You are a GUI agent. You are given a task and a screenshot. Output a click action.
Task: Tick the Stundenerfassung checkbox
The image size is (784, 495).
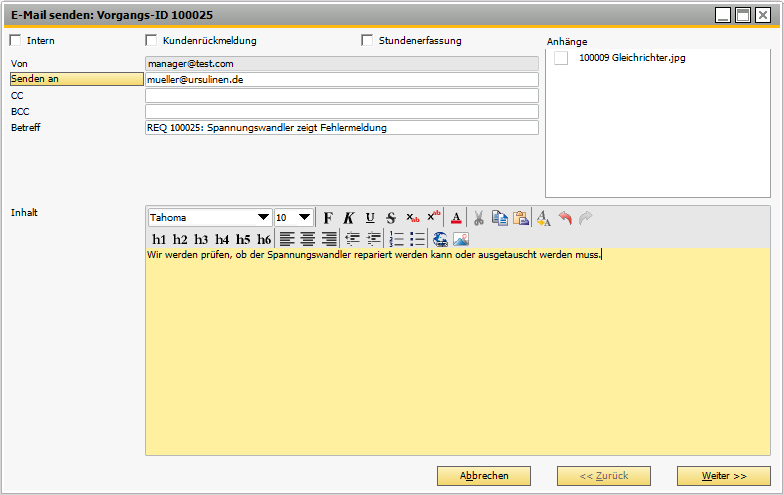coord(367,41)
